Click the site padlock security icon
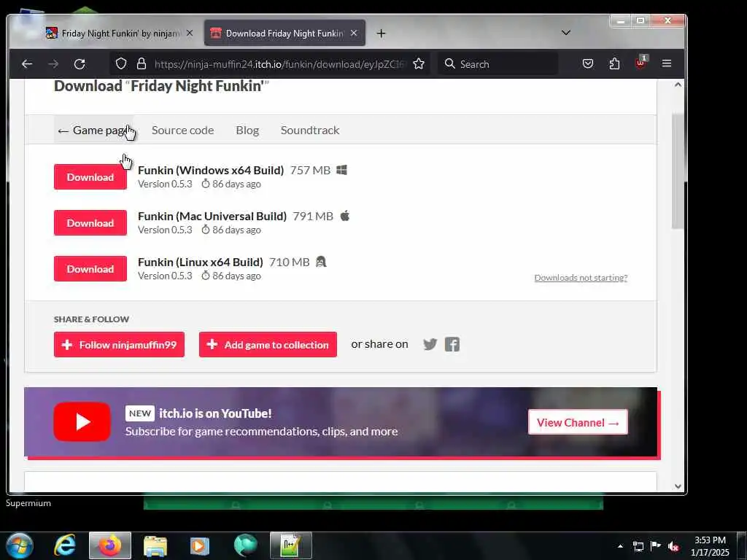 pyautogui.click(x=142, y=64)
